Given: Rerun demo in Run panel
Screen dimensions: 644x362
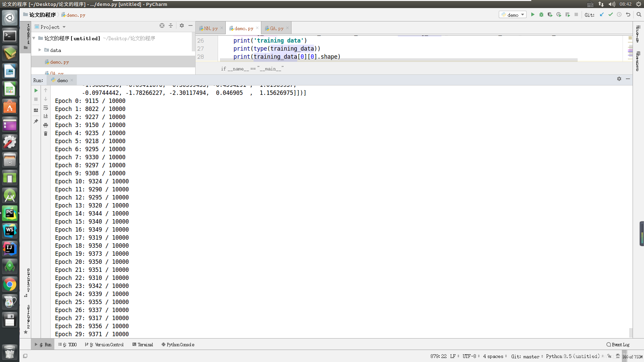Looking at the screenshot, I should point(36,90).
